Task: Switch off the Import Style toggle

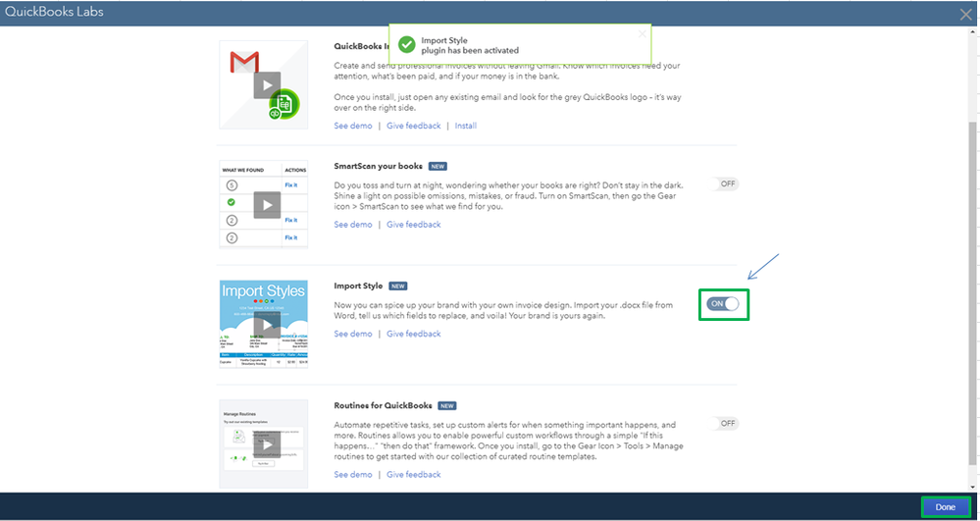Action: click(723, 304)
